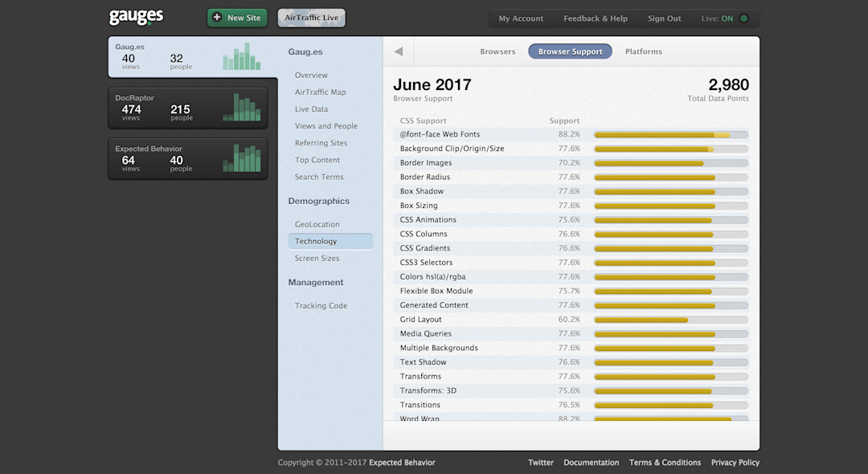Click the CSS Support column header
The image size is (868, 474).
click(423, 121)
